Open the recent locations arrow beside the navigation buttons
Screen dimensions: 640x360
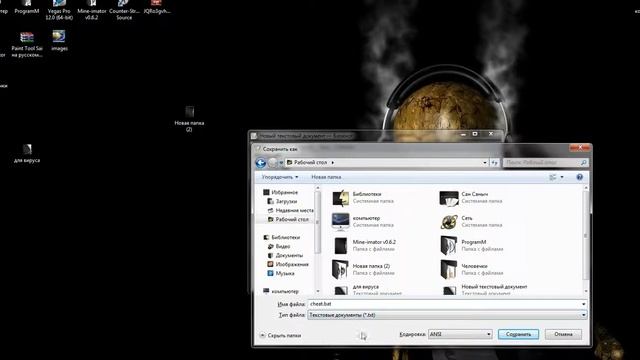[x=281, y=162]
